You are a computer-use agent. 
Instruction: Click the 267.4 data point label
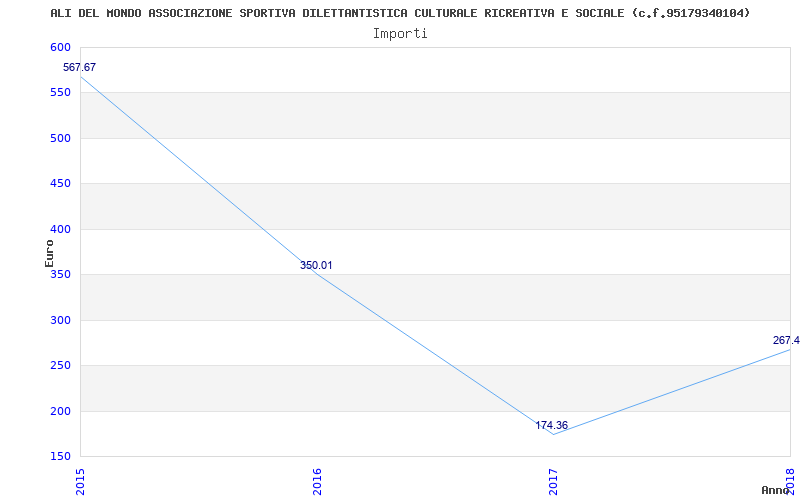click(x=786, y=340)
